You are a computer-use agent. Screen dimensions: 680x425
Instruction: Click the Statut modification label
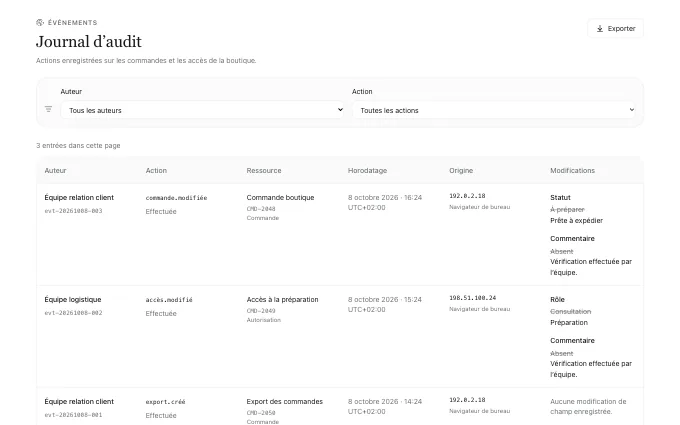[560, 197]
